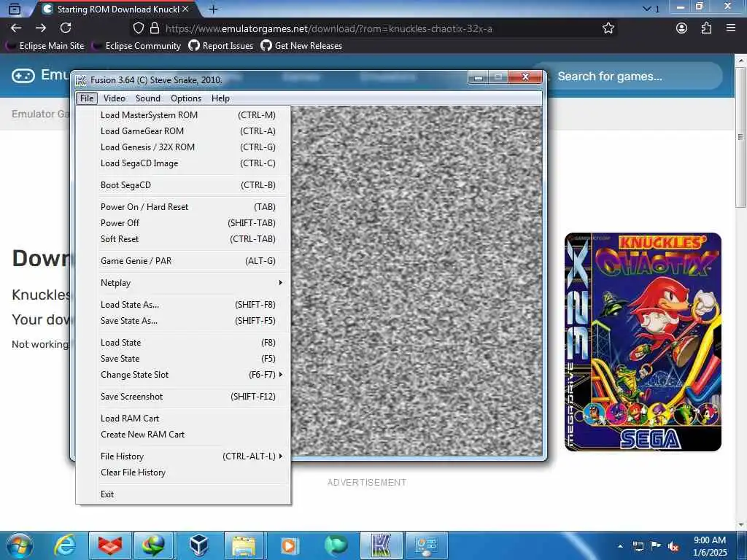
Task: Bookmark this page with the star
Action: pos(608,28)
